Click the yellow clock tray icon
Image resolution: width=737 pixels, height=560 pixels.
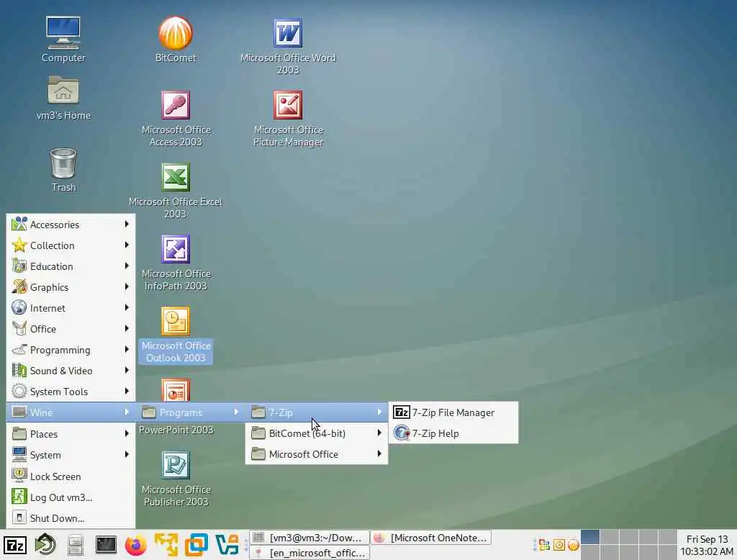click(559, 545)
